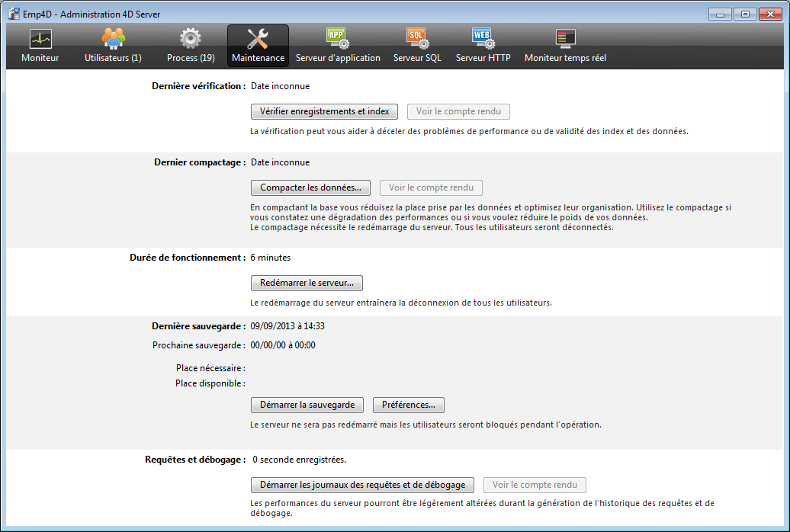This screenshot has width=790, height=532.
Task: Switch to the Utilisateurs (1) tab label
Action: click(113, 58)
